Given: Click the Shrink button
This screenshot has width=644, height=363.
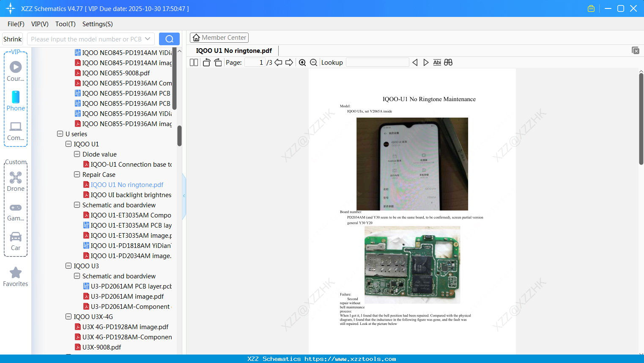Looking at the screenshot, I should [x=13, y=39].
